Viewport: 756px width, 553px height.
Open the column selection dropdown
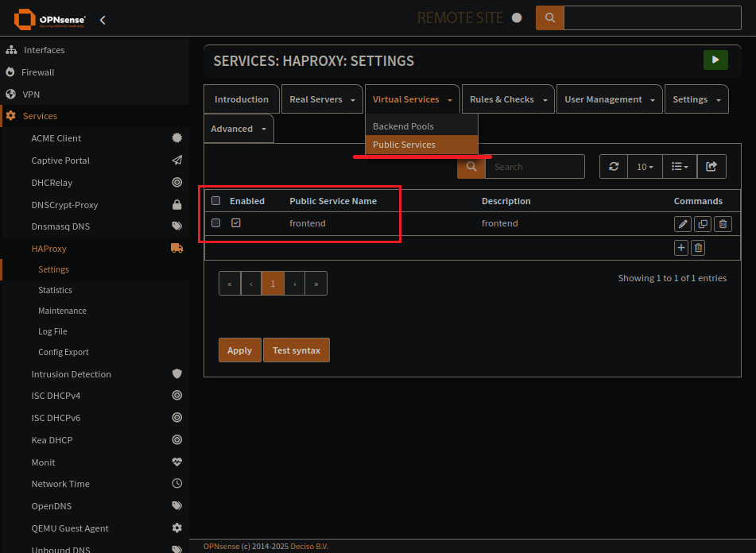[x=680, y=167]
